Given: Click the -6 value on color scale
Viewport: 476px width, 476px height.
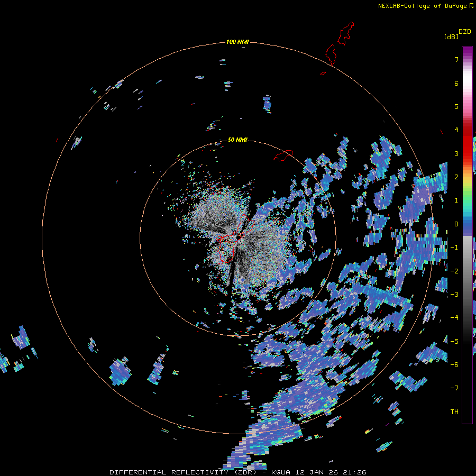Looking at the screenshot, I should [454, 365].
